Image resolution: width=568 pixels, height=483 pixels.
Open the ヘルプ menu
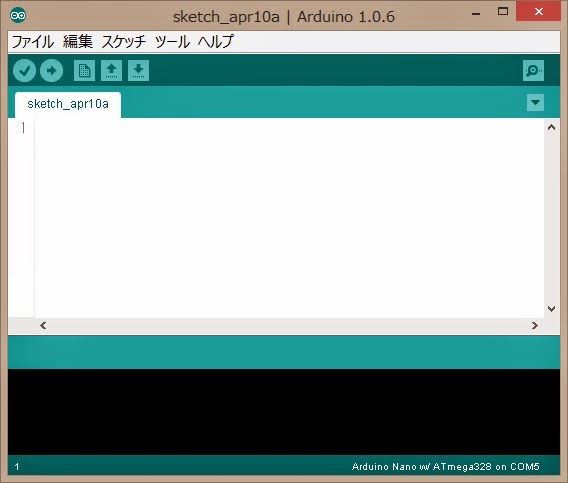pyautogui.click(x=216, y=42)
